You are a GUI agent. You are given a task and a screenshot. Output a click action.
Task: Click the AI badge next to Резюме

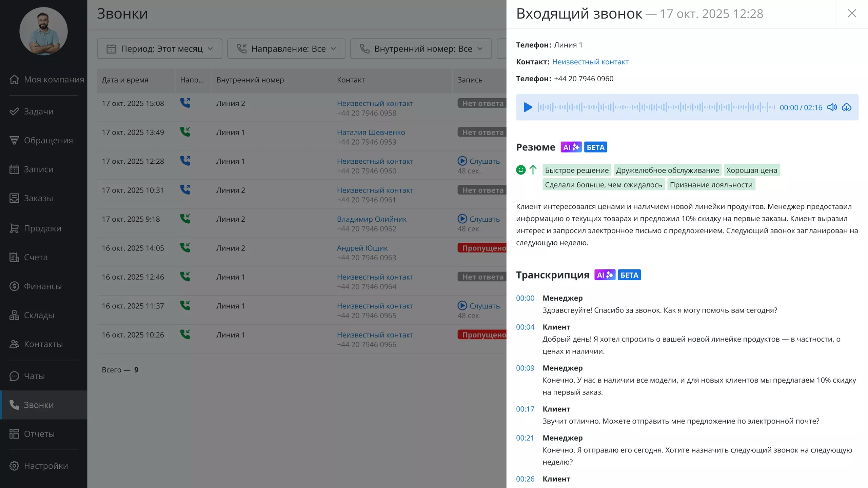coord(570,147)
